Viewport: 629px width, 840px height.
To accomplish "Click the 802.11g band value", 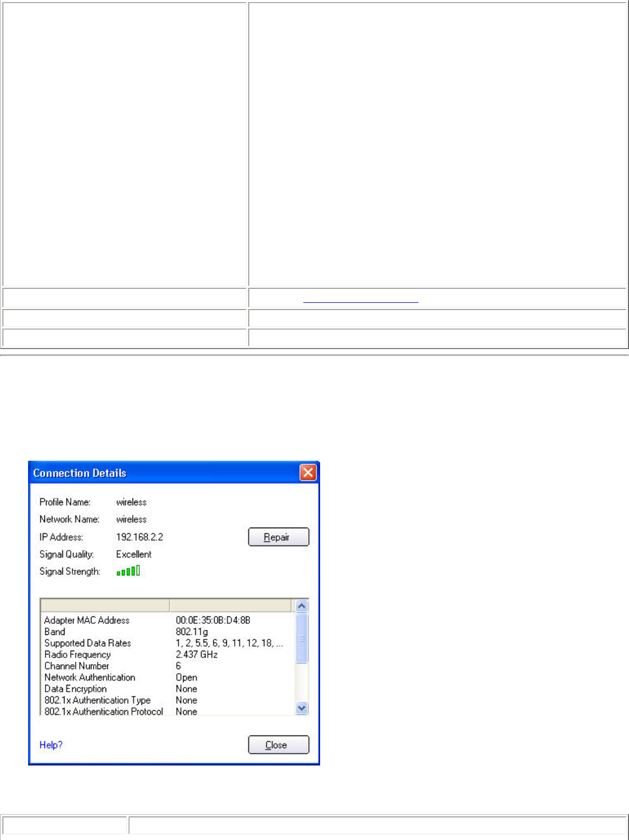I will (x=192, y=632).
